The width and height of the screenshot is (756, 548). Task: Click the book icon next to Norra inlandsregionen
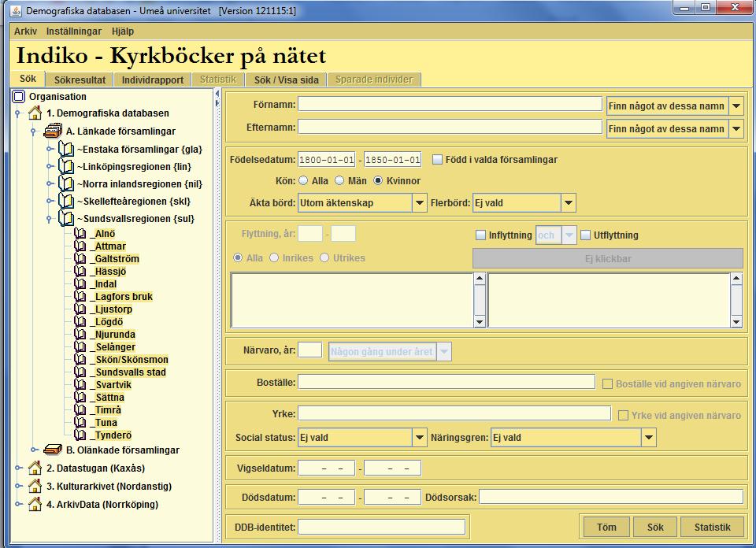click(x=66, y=183)
